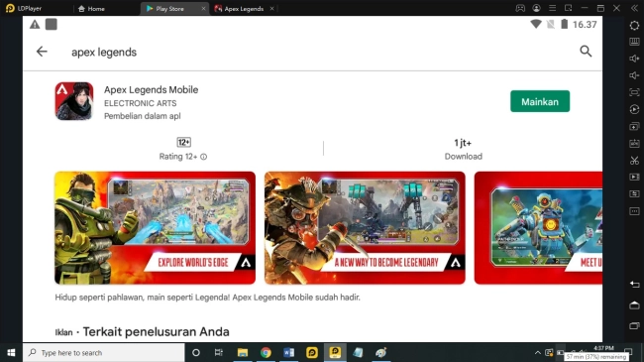Click the scissors screenshot icon in the sidebar
Image resolution: width=644 pixels, height=362 pixels.
click(634, 160)
